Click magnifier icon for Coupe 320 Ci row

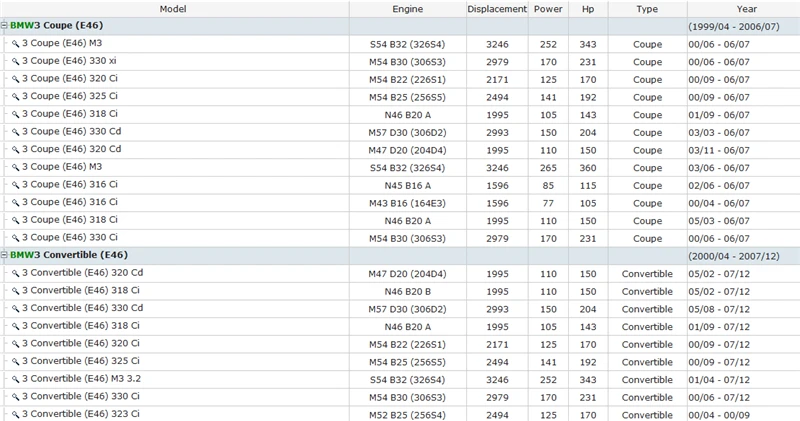pyautogui.click(x=15, y=79)
